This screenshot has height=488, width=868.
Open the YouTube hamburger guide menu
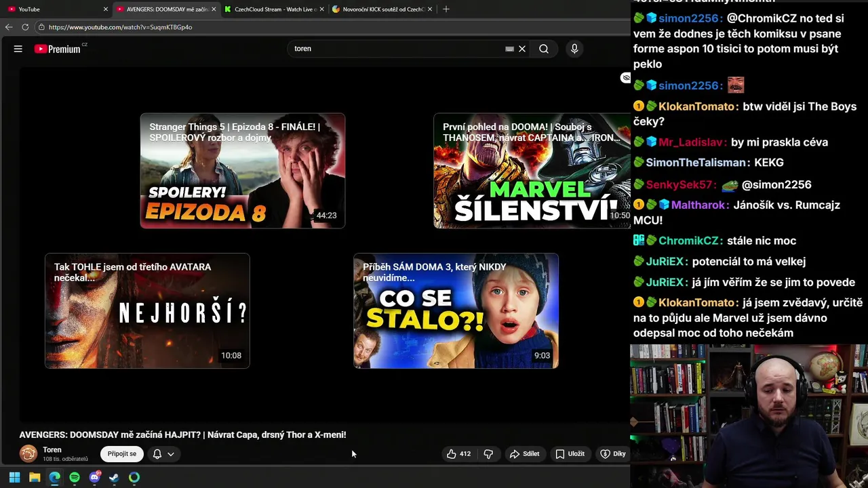[x=18, y=49]
